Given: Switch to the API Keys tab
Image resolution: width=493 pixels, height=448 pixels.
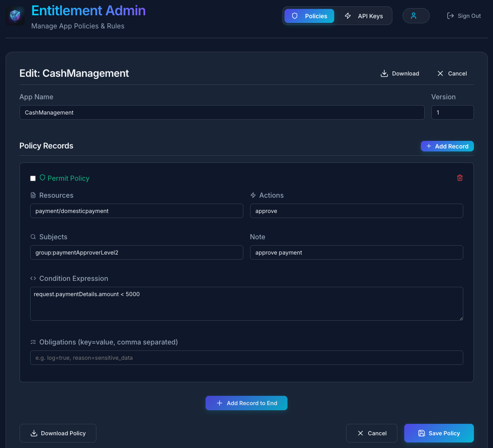Looking at the screenshot, I should [x=364, y=16].
